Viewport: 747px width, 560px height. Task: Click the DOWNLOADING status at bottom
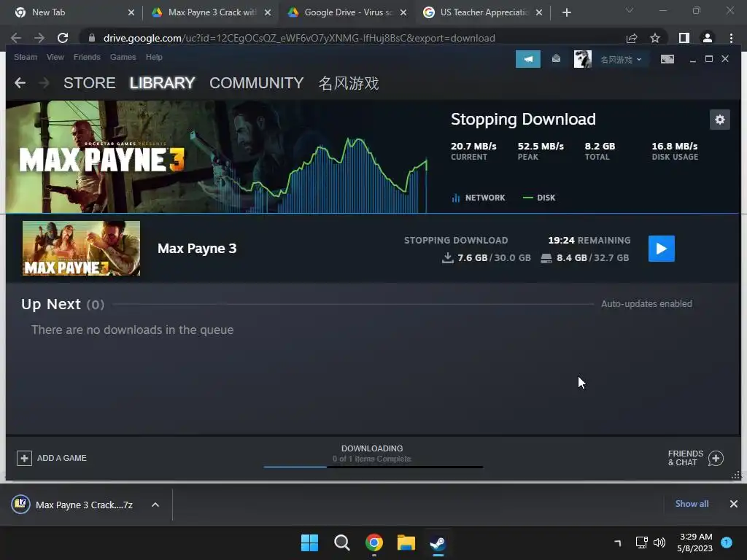[372, 448]
